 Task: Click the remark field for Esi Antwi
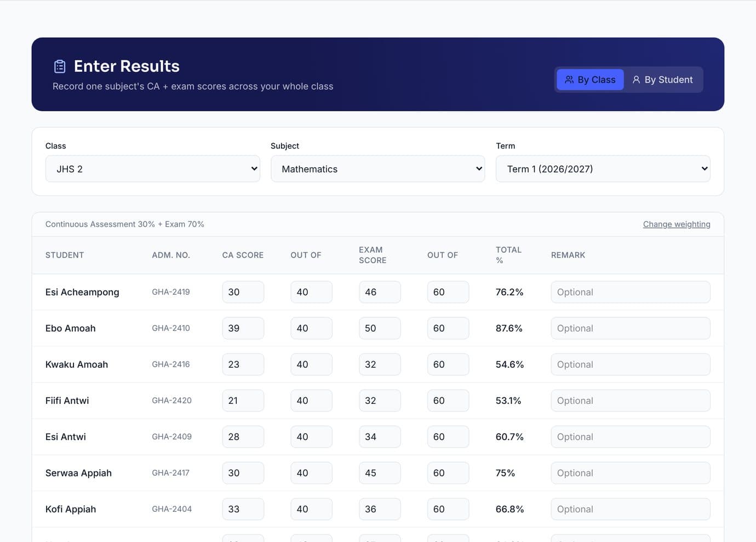point(631,437)
